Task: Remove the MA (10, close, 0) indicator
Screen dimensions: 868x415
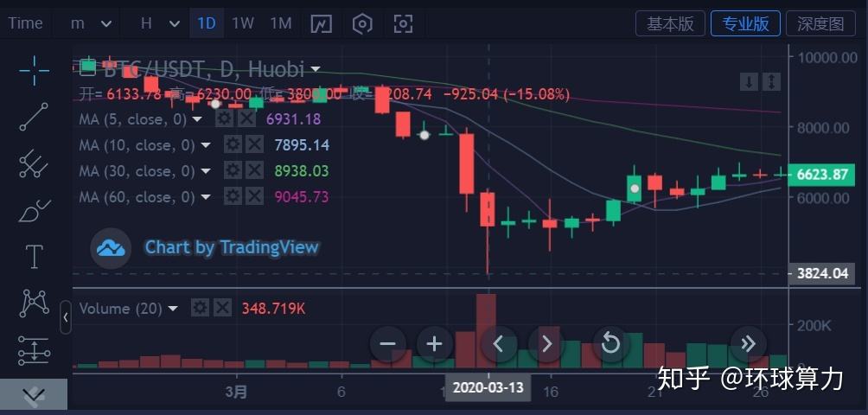Action: [255, 144]
